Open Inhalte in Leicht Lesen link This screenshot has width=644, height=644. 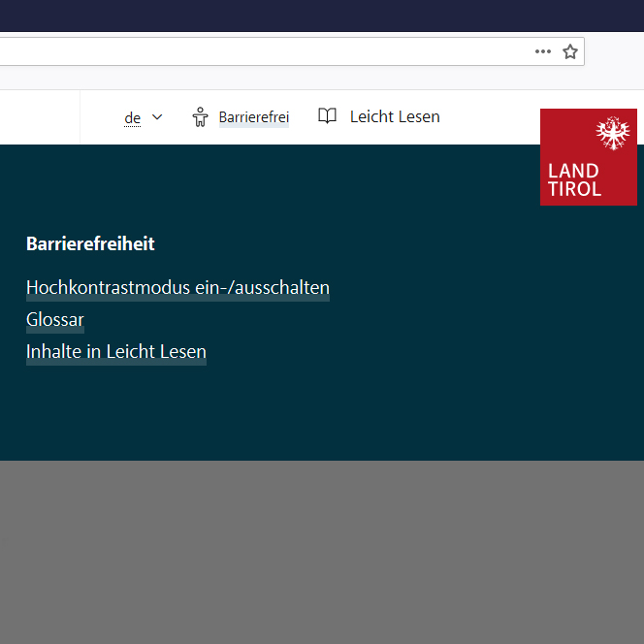tap(116, 352)
